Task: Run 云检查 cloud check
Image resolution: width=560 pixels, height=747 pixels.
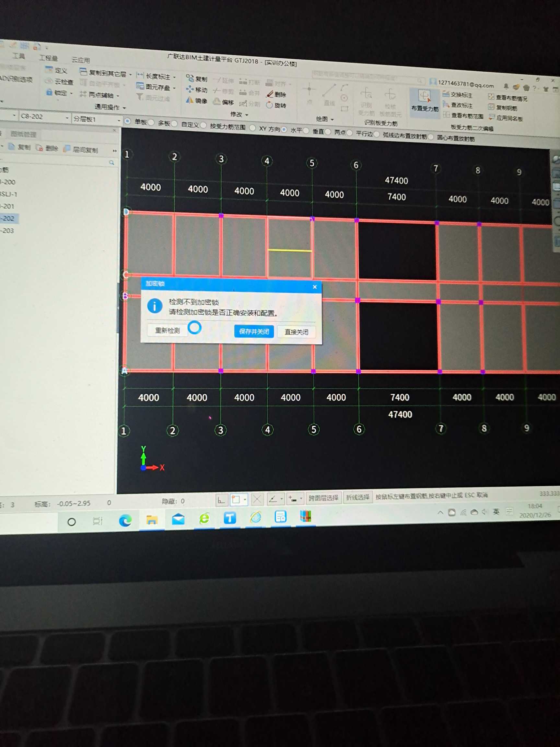Action: tap(59, 81)
